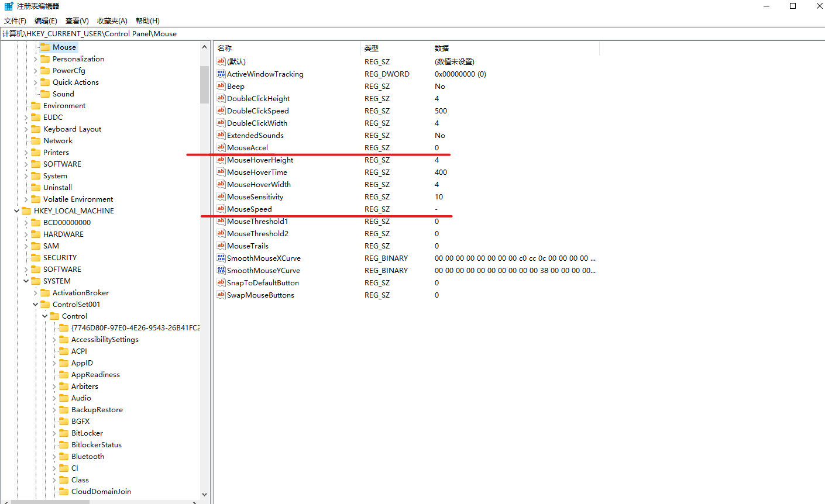Viewport: 825px width, 504px height.
Task: Sort values by the 名称 column header
Action: tap(225, 48)
